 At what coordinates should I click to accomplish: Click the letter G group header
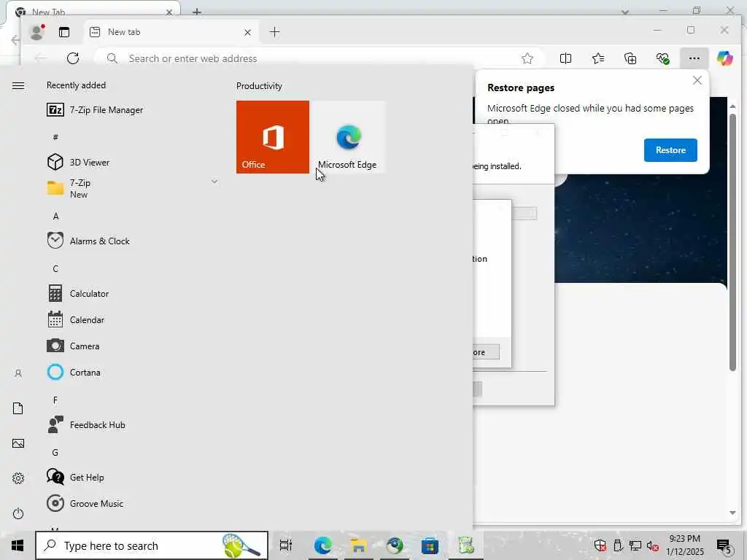(x=55, y=452)
